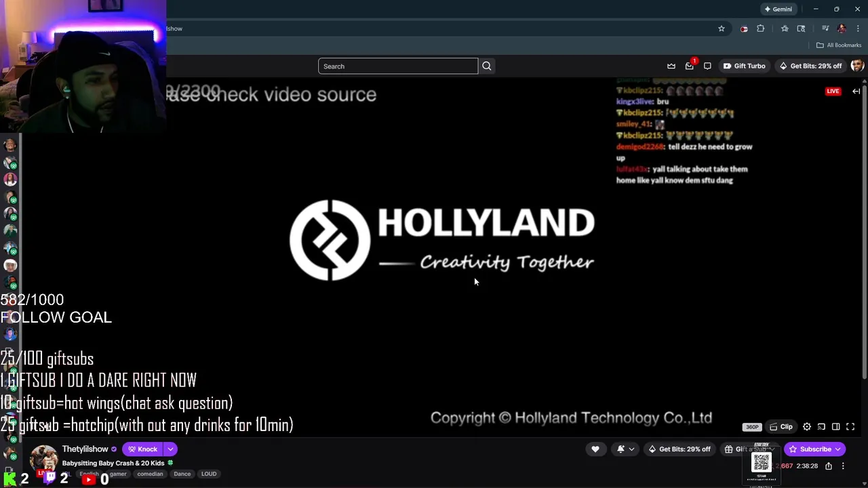This screenshot has width=868, height=488.
Task: Click the search magnifier button
Action: pyautogui.click(x=486, y=66)
